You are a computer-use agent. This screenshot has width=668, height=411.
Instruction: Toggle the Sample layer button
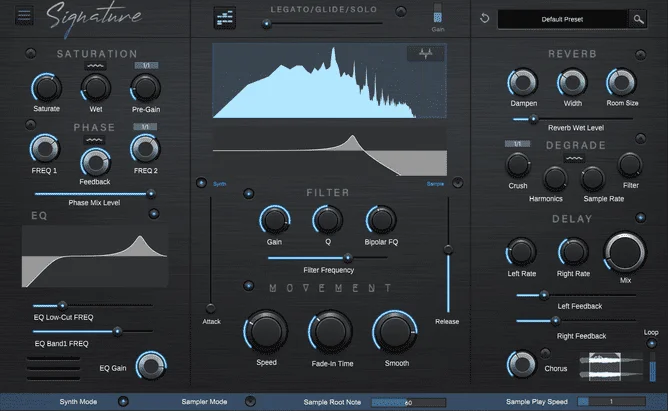458,183
